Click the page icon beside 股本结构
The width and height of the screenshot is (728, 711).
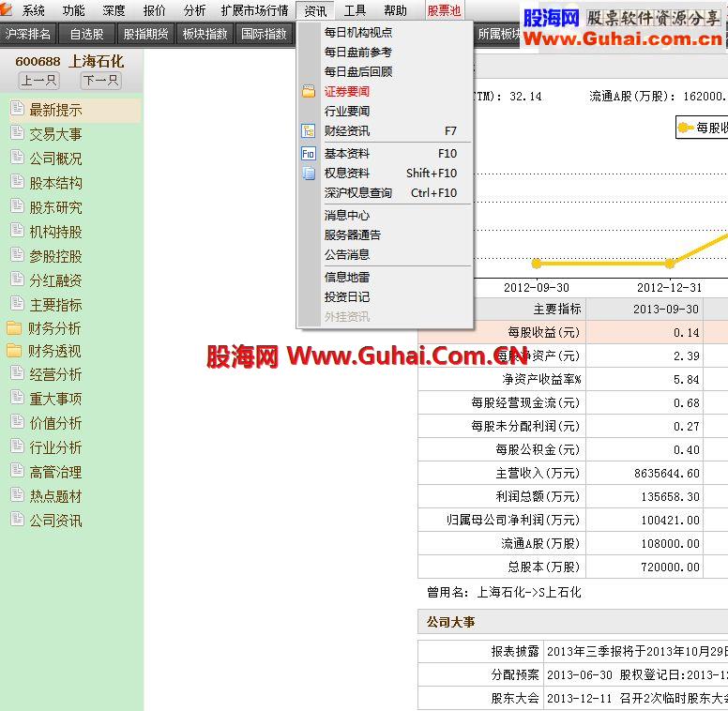click(x=17, y=181)
